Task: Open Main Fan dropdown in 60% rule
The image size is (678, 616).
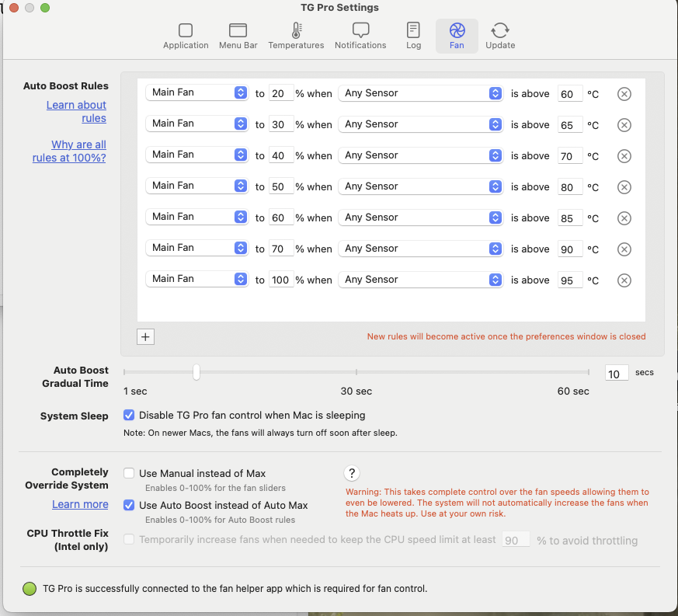Action: (196, 218)
